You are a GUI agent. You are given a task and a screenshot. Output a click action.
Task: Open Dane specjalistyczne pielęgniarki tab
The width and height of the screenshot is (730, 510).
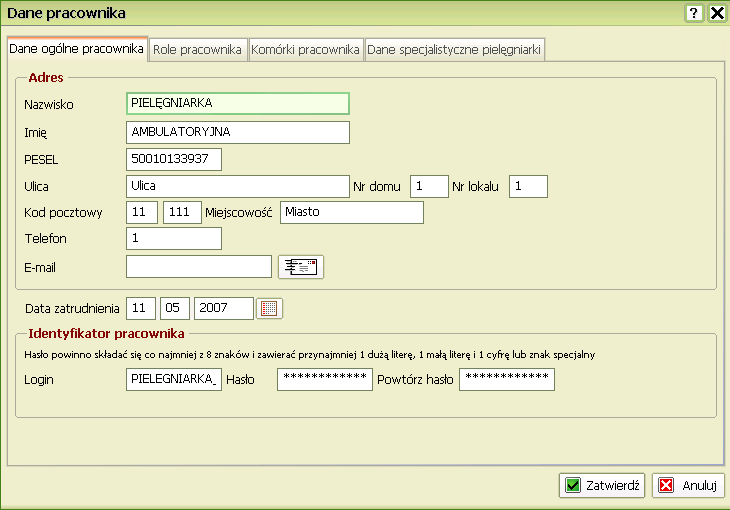click(x=454, y=50)
